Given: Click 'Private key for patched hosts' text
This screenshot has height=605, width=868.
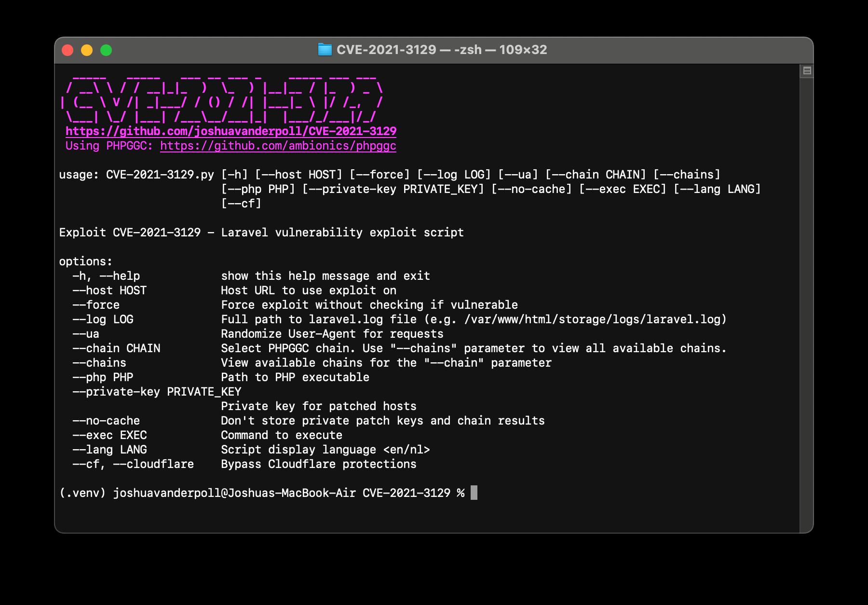Looking at the screenshot, I should (x=319, y=406).
